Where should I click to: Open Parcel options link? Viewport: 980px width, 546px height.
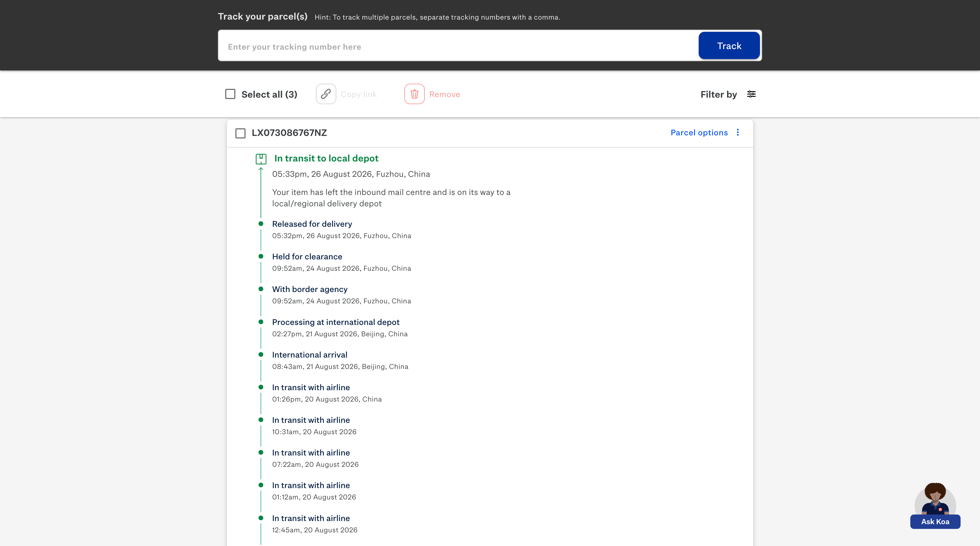point(699,133)
